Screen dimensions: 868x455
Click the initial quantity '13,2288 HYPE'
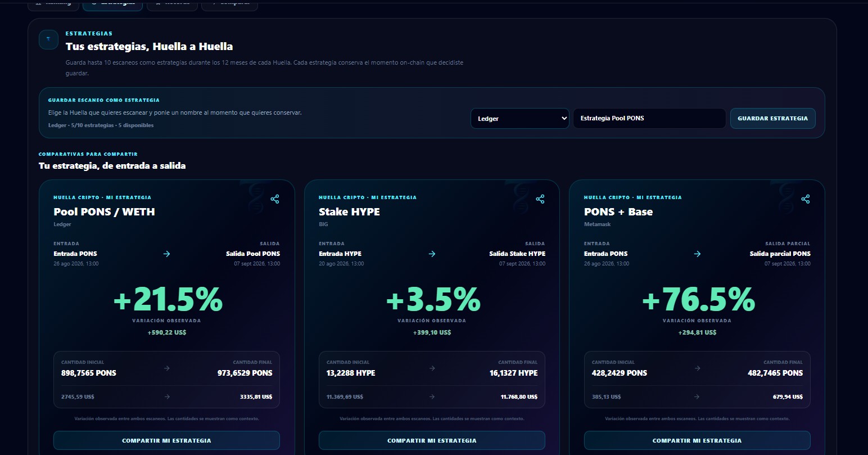click(351, 373)
